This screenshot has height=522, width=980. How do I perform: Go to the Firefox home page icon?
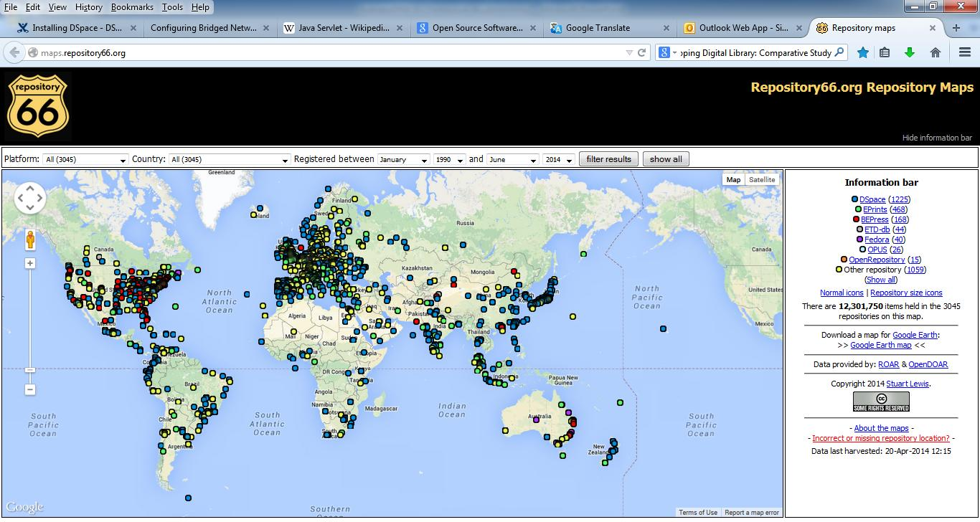click(936, 52)
